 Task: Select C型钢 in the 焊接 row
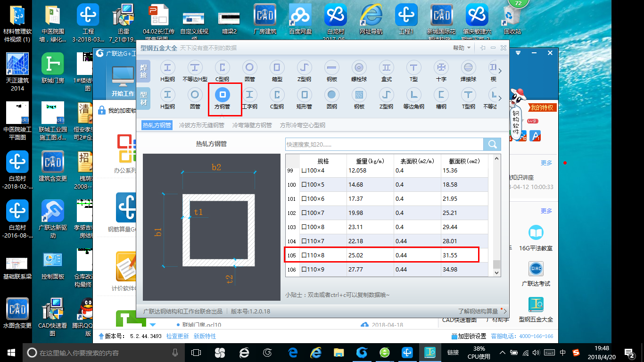point(222,72)
